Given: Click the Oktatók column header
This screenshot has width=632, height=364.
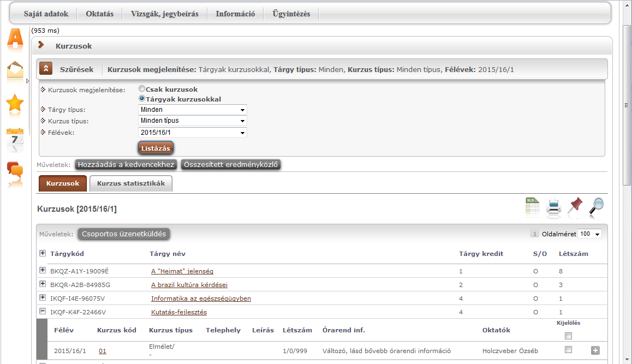Looking at the screenshot, I should (x=496, y=330).
